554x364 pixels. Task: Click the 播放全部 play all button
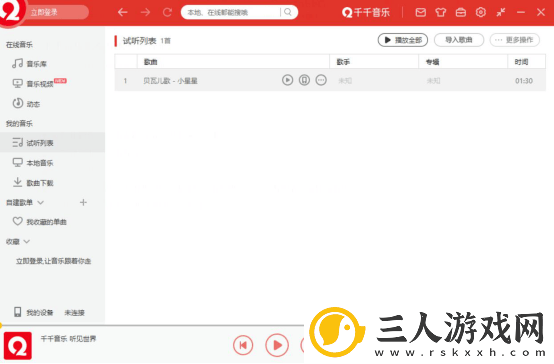click(x=403, y=40)
